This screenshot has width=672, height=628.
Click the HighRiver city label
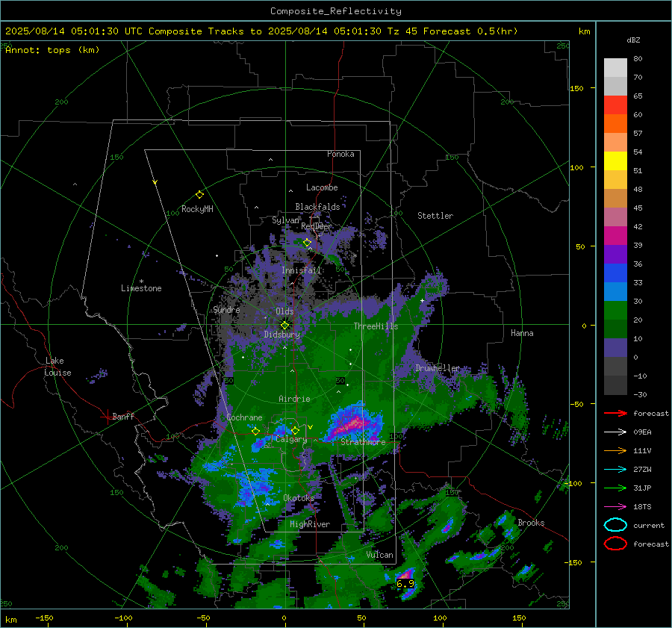click(x=310, y=524)
